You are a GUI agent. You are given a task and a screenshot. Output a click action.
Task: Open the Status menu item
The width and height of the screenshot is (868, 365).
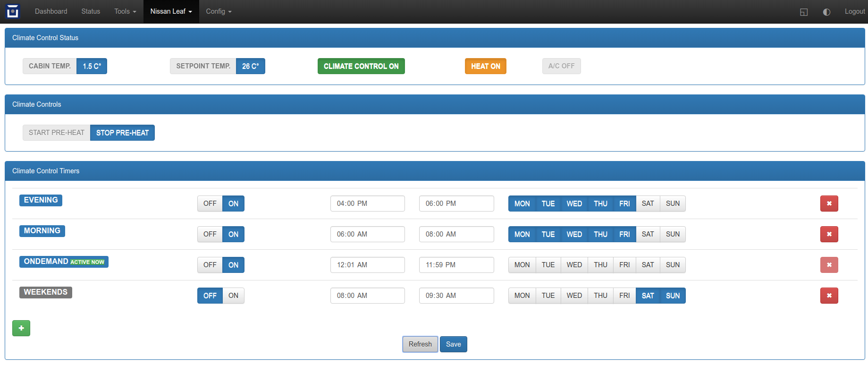(x=91, y=11)
